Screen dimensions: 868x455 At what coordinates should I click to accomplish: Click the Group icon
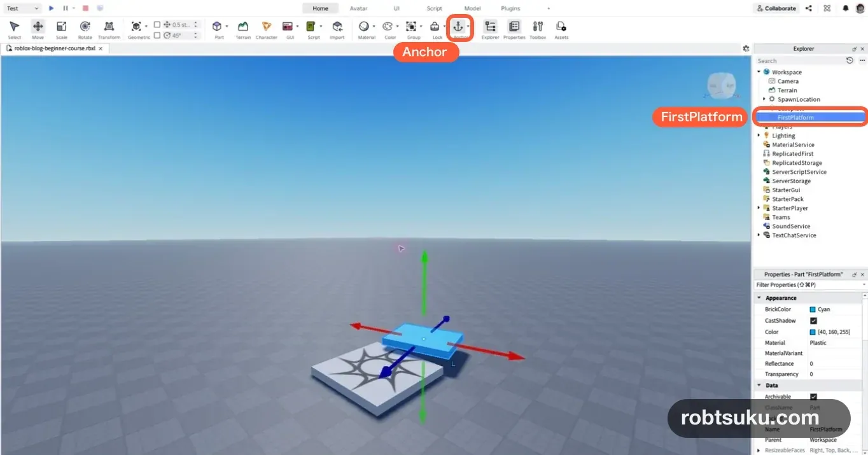[x=411, y=26]
